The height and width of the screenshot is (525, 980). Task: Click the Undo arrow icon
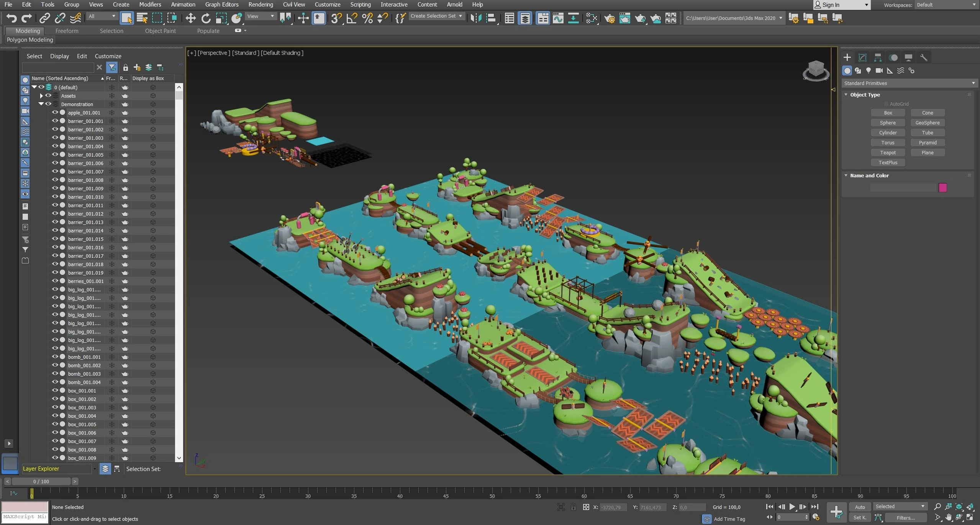[x=11, y=18]
